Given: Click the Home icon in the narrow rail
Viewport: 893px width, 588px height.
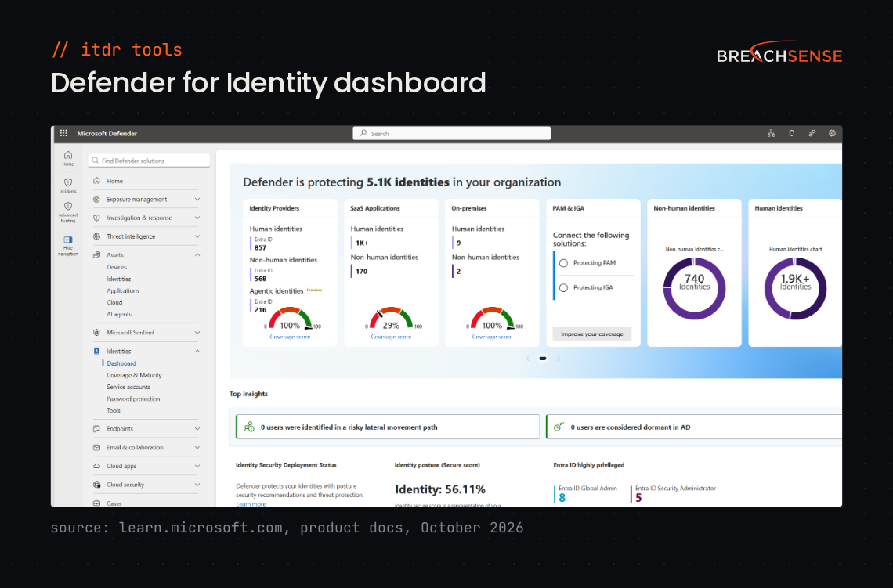Looking at the screenshot, I should point(68,155).
